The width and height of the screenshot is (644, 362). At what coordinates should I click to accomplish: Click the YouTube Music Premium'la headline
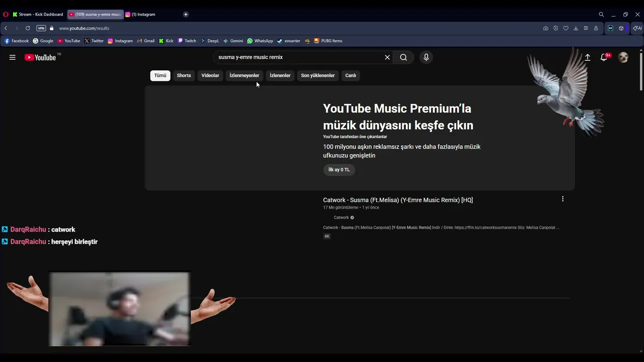tap(398, 117)
